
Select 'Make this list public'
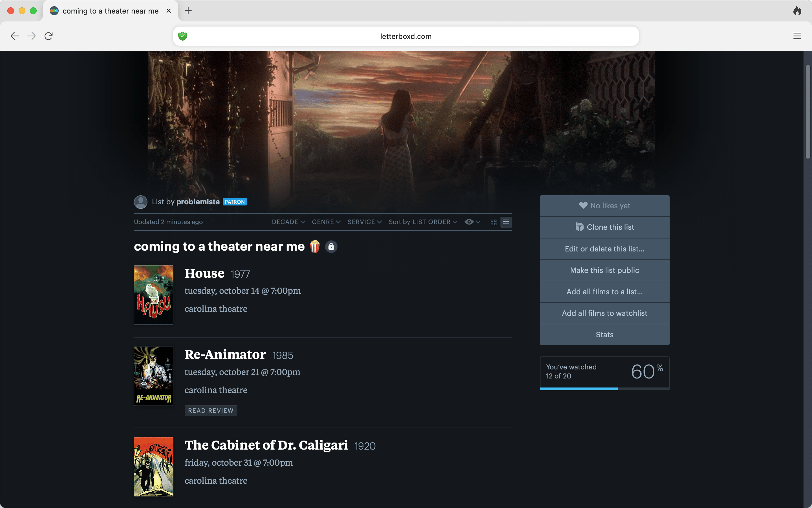(x=604, y=270)
